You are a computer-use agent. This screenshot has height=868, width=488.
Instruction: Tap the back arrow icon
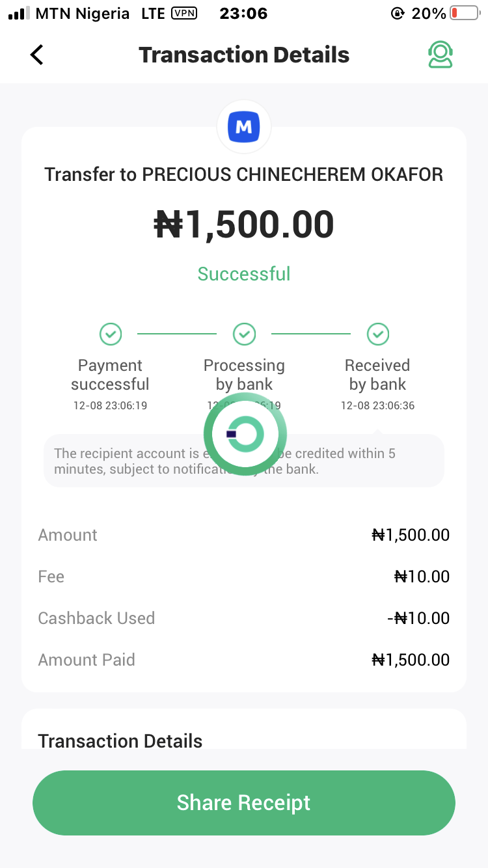37,55
